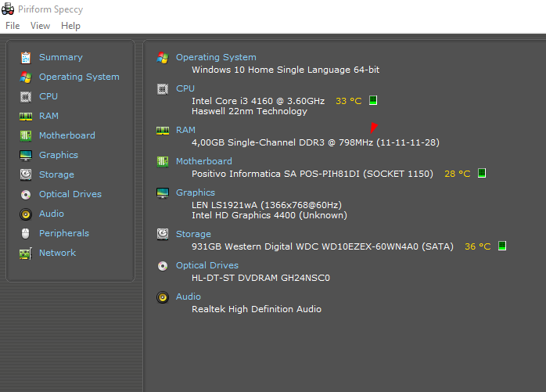Viewport: 546px width, 392px height.
Task: Click the storage temperature indicator next to 36 °C
Action: [501, 246]
